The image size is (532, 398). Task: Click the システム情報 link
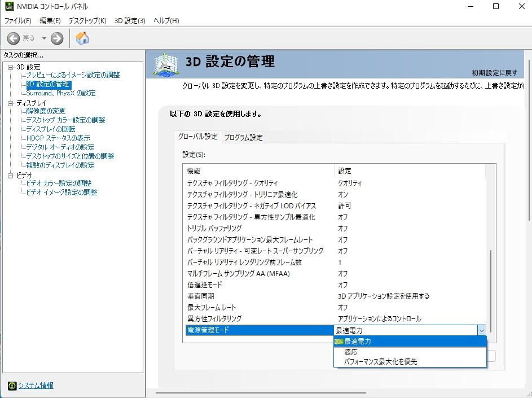[36, 386]
